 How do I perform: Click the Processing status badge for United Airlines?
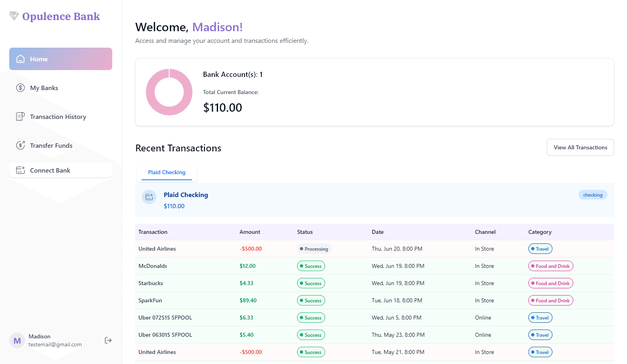[314, 249]
